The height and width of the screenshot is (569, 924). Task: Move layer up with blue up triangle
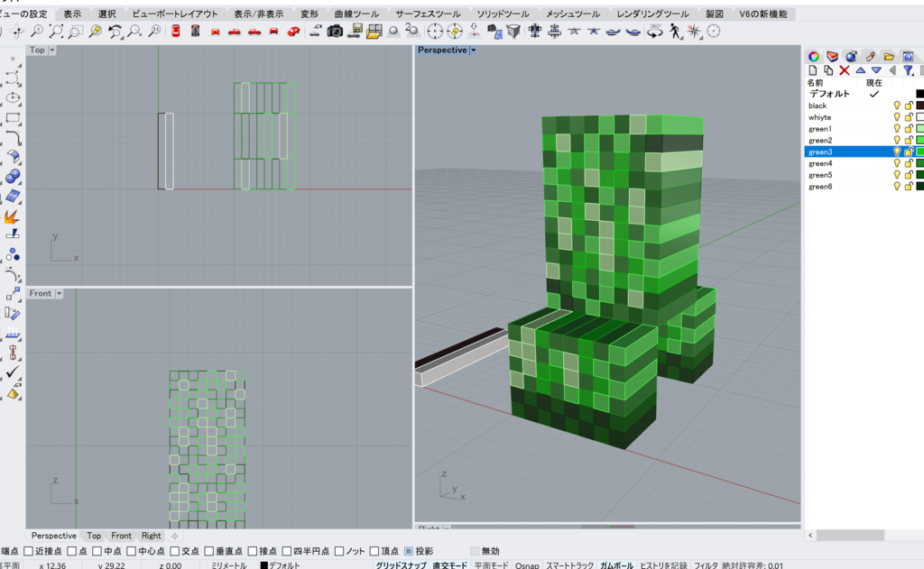pos(860,70)
